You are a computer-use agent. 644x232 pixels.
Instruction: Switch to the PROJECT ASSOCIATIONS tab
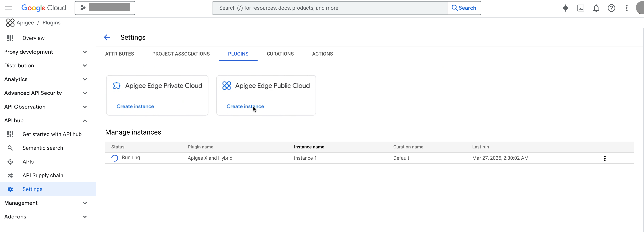click(x=181, y=54)
